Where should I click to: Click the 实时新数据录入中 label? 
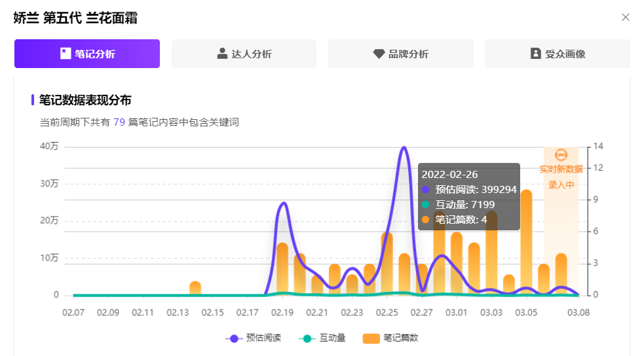tap(561, 177)
